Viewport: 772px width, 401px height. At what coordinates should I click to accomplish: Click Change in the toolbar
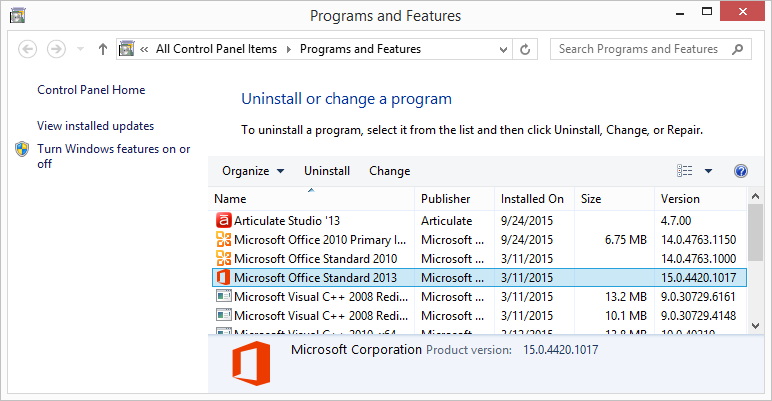389,171
